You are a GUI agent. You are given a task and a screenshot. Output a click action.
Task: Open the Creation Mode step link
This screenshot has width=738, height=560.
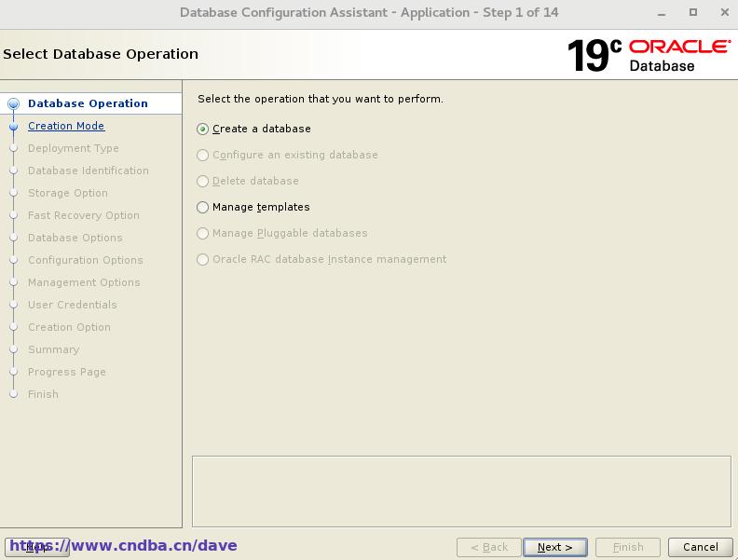pos(66,126)
